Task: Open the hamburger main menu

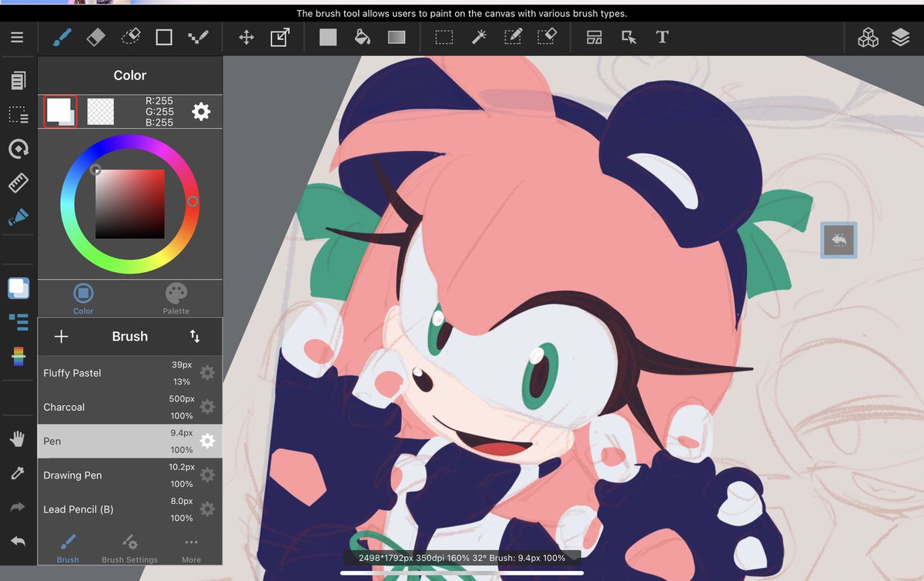Action: 17,37
